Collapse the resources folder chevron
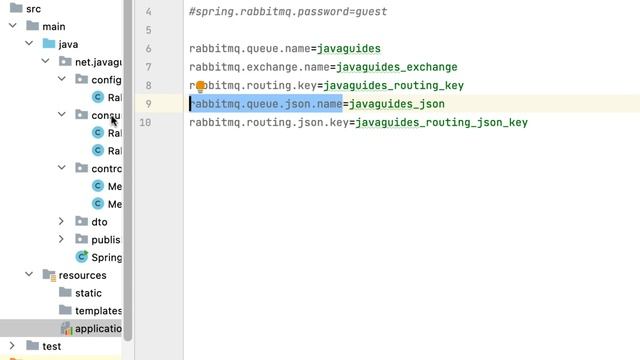 pos(29,275)
